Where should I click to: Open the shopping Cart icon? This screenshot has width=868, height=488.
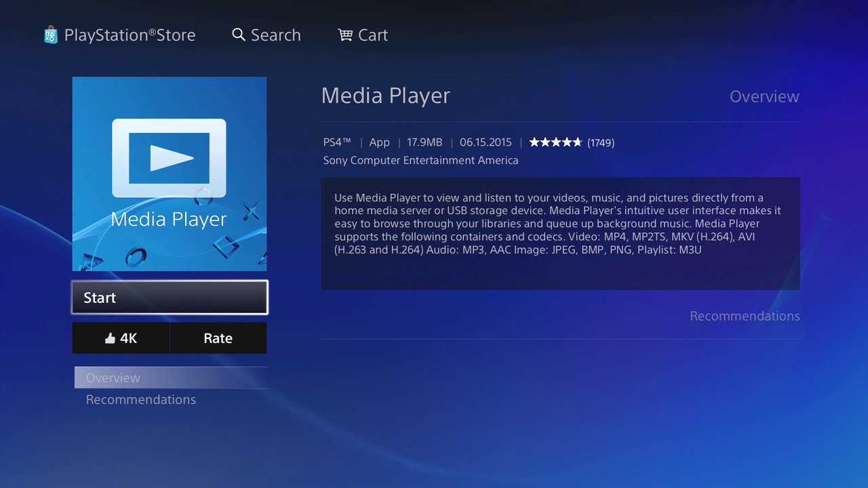[345, 35]
